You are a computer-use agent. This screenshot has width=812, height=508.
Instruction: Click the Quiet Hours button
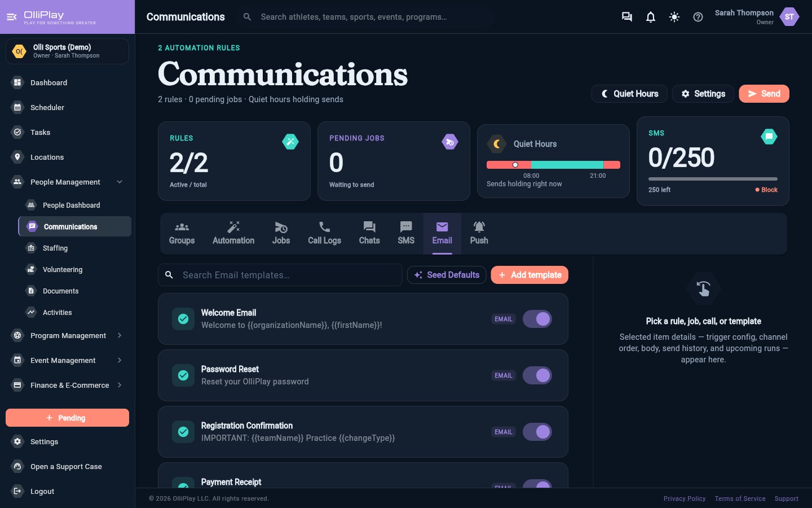pos(629,94)
